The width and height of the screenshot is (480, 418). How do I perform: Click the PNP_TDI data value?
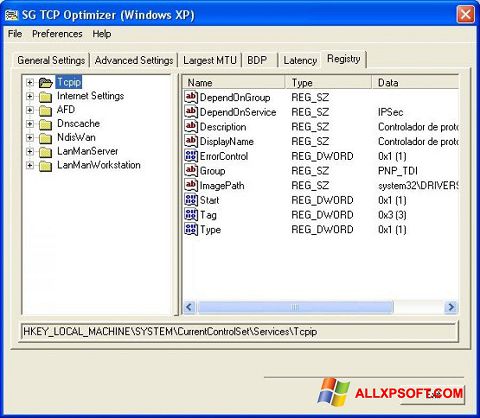[x=397, y=171]
